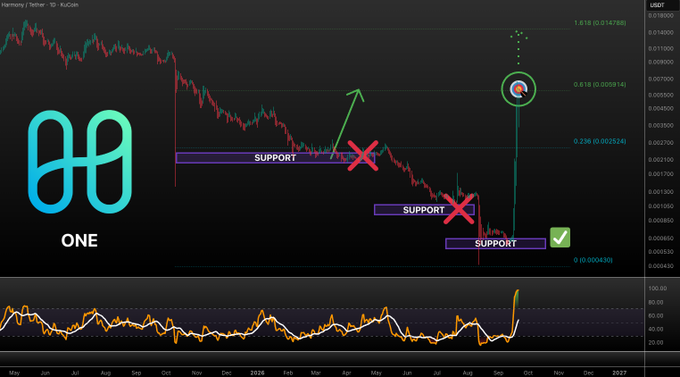Click 0.002700 on the price axis
This screenshot has width=680, height=377.
point(661,143)
